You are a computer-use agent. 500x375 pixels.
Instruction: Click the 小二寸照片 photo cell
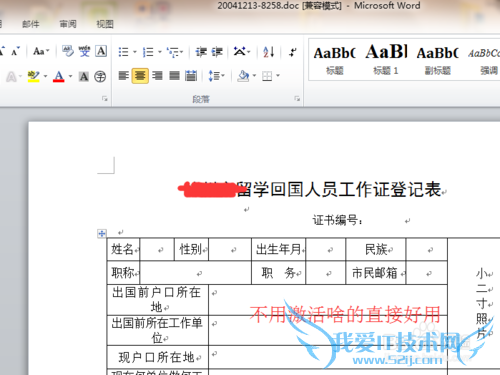click(x=474, y=303)
